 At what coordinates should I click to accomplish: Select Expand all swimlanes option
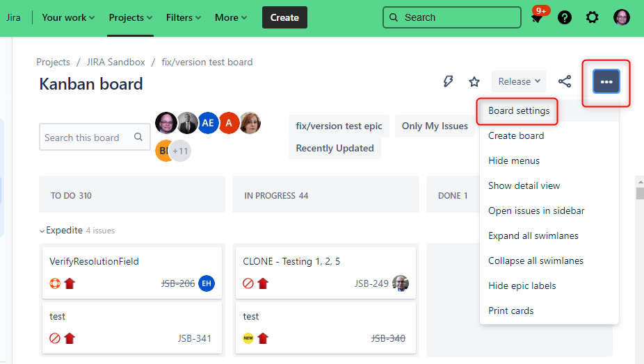pos(549,236)
